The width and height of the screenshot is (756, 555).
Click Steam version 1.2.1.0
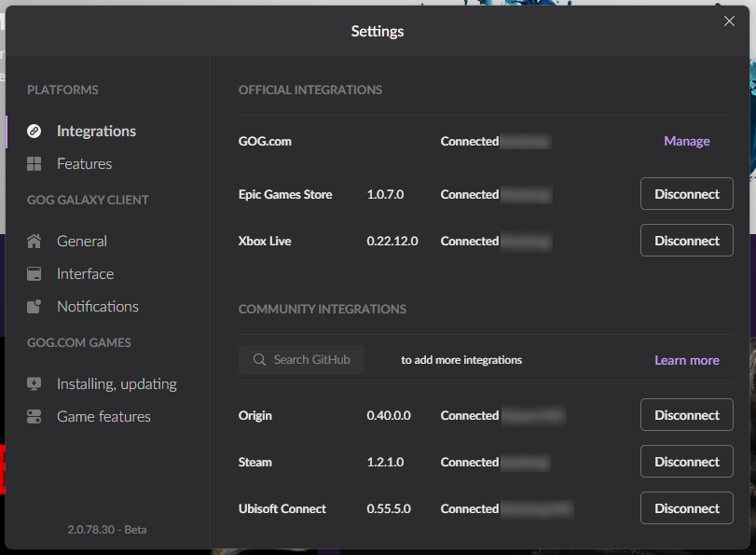(x=385, y=463)
